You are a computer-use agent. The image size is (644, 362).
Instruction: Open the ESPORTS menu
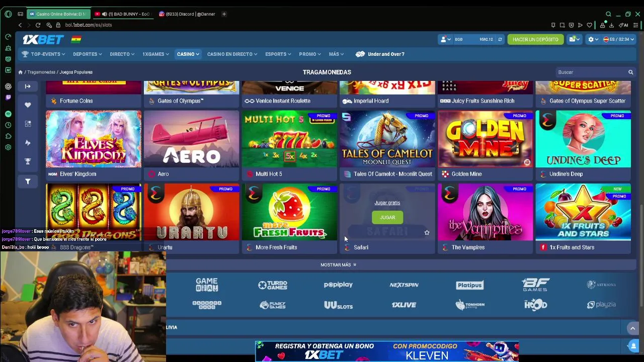[x=278, y=54]
